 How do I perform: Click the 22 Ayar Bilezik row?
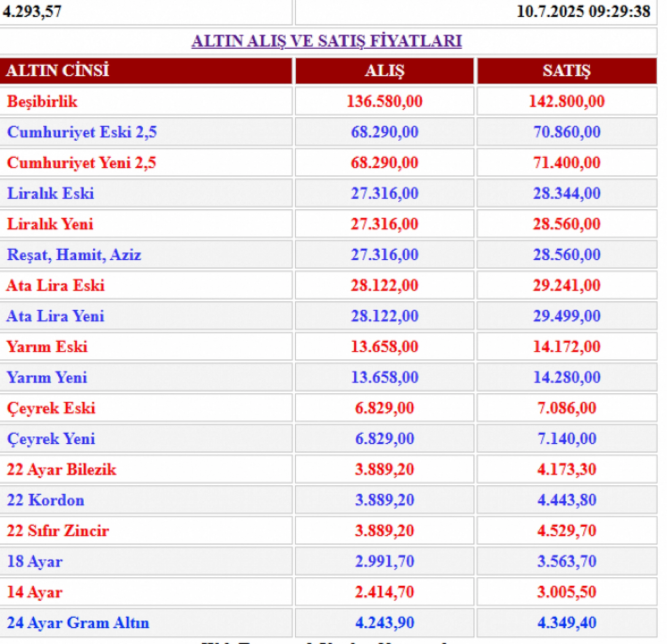(62, 469)
